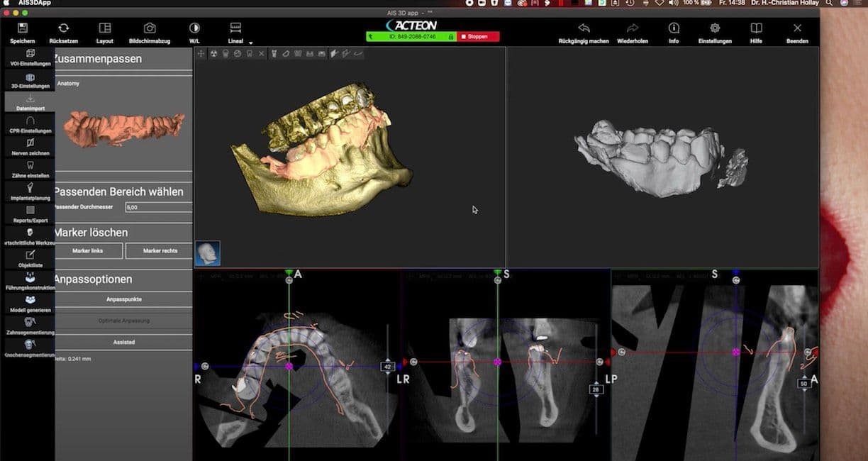Click the slice slider showing 28
Image resolution: width=868 pixels, height=461 pixels.
[596, 389]
